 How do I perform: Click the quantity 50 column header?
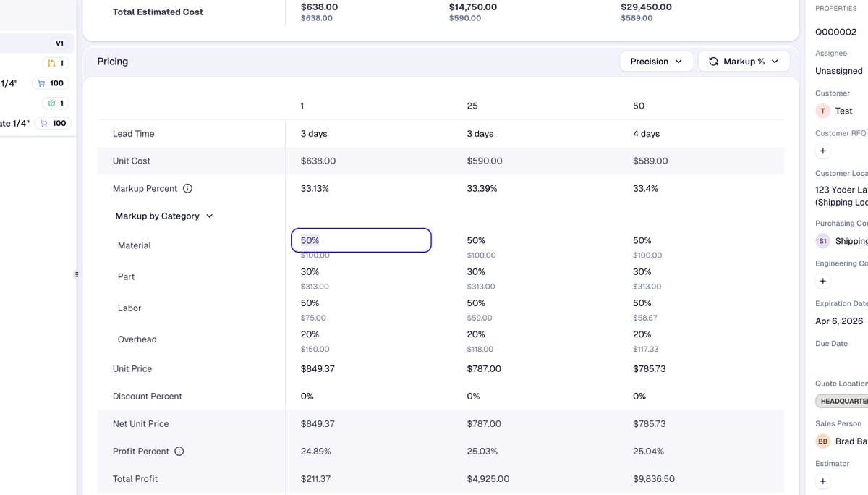[639, 106]
